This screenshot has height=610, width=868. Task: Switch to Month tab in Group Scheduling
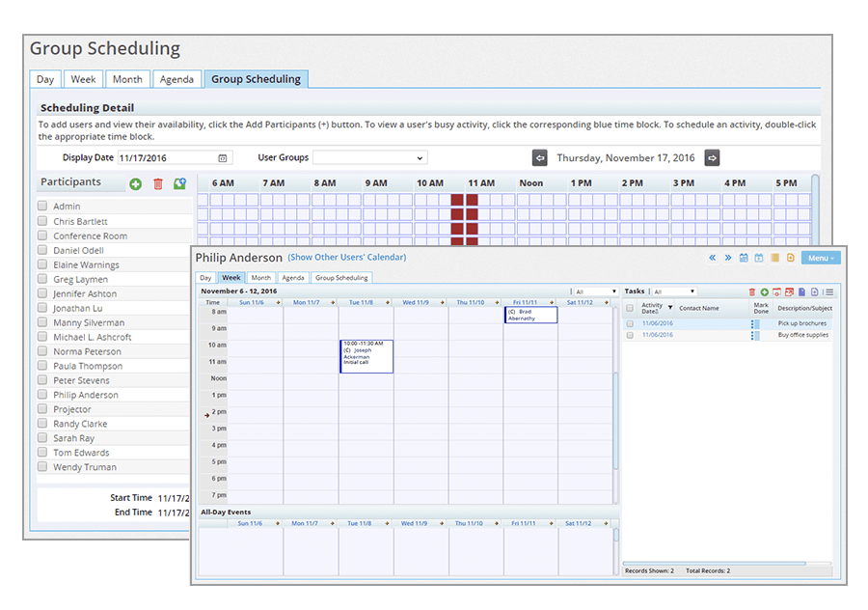click(127, 79)
